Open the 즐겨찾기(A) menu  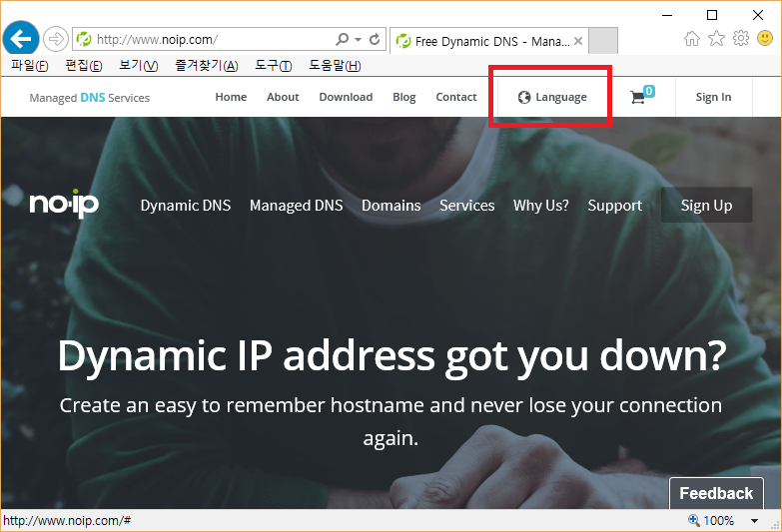coord(206,66)
